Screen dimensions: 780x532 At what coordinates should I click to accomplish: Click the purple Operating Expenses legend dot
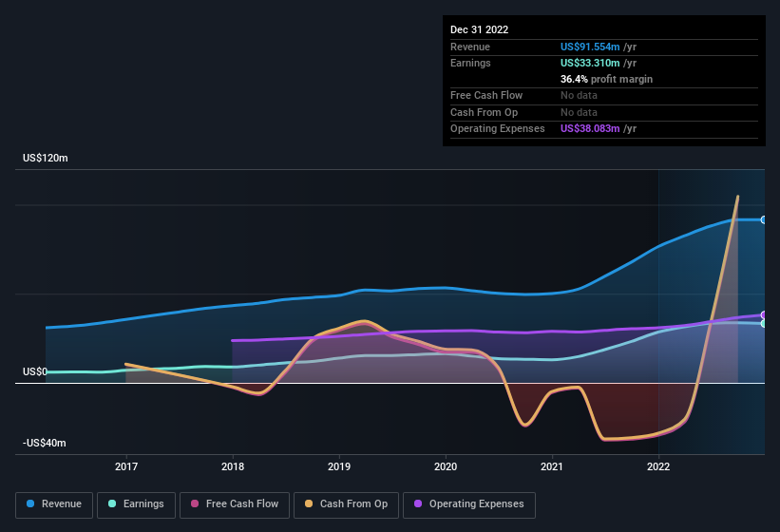[419, 503]
